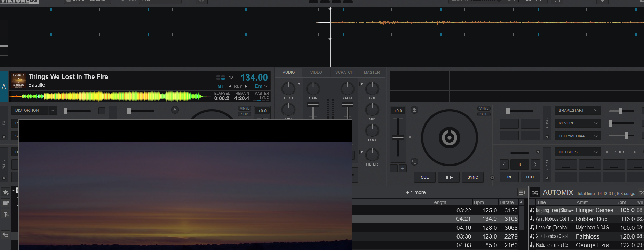Open dropdown arrow next to FILTER knob
The height and width of the screenshot is (250, 644).
pyautogui.click(x=361, y=152)
